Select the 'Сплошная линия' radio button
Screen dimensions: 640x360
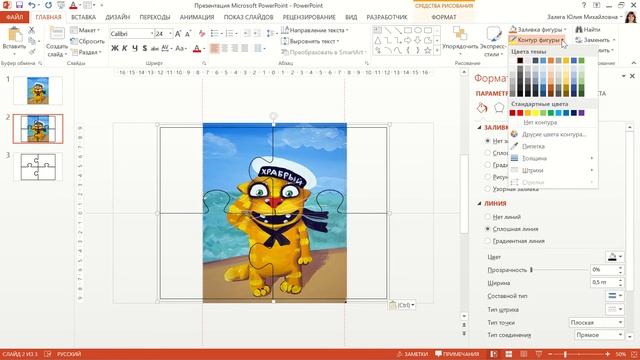(x=487, y=229)
